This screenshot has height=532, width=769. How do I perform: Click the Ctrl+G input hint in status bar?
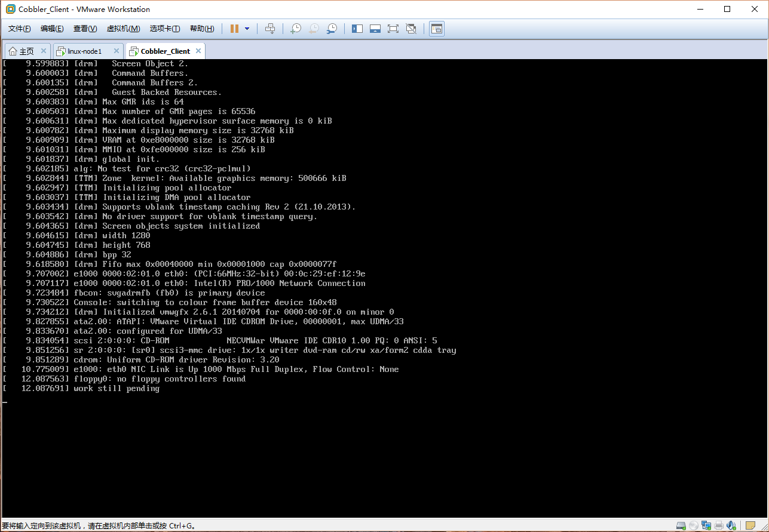[98, 526]
